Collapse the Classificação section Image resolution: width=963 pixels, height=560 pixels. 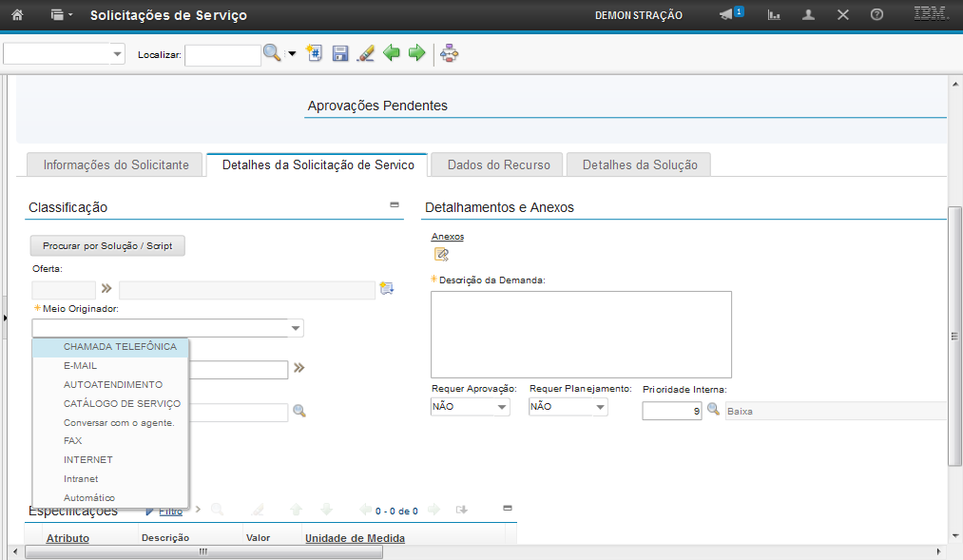tap(395, 205)
